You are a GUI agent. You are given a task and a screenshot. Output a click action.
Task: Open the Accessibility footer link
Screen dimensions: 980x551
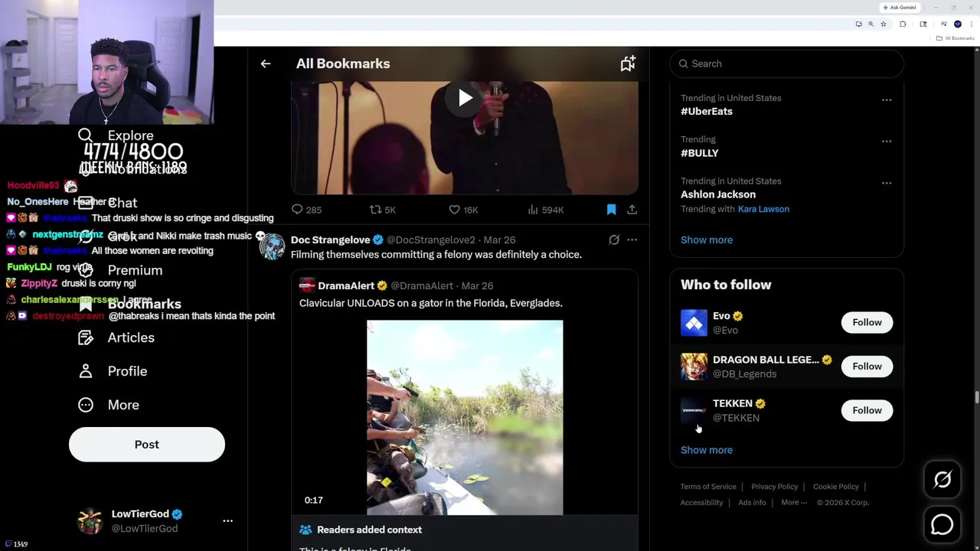pyautogui.click(x=701, y=503)
